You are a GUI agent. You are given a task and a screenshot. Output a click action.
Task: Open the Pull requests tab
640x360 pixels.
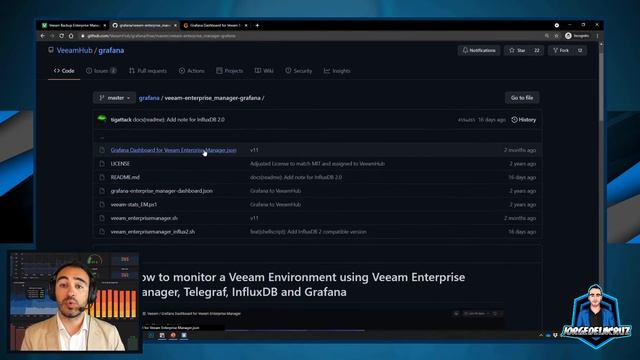tap(148, 71)
